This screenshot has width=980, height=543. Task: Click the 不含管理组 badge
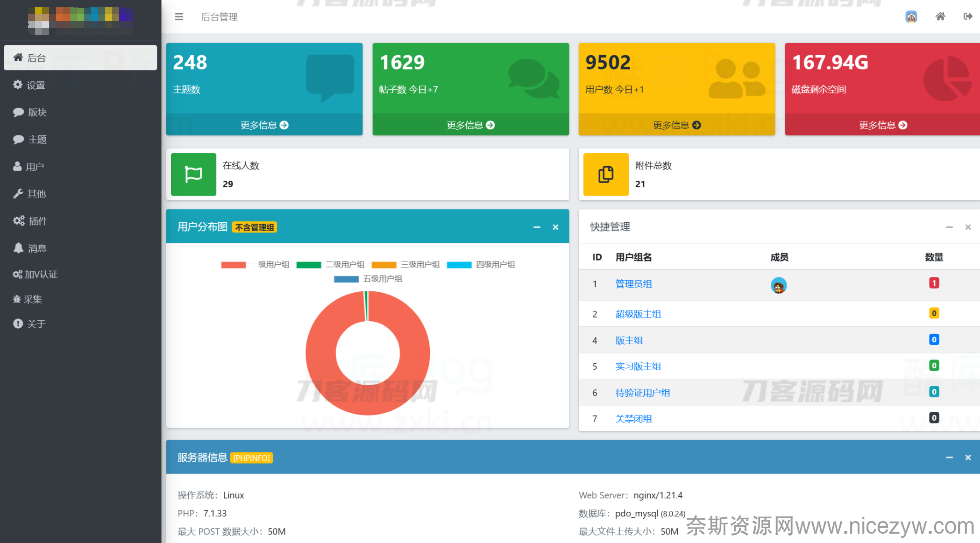tap(255, 227)
